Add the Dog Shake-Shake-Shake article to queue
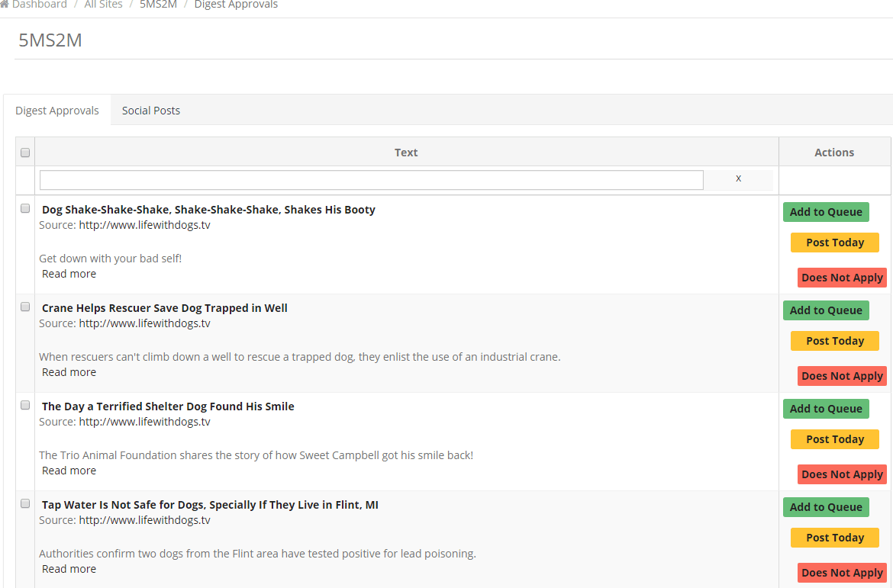 tap(826, 212)
